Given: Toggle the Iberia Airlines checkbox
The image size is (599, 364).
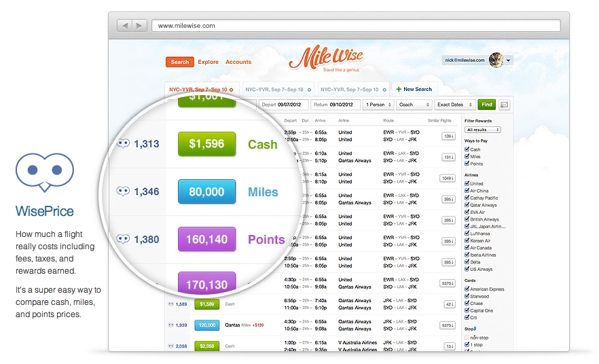Looking at the screenshot, I should tap(467, 255).
